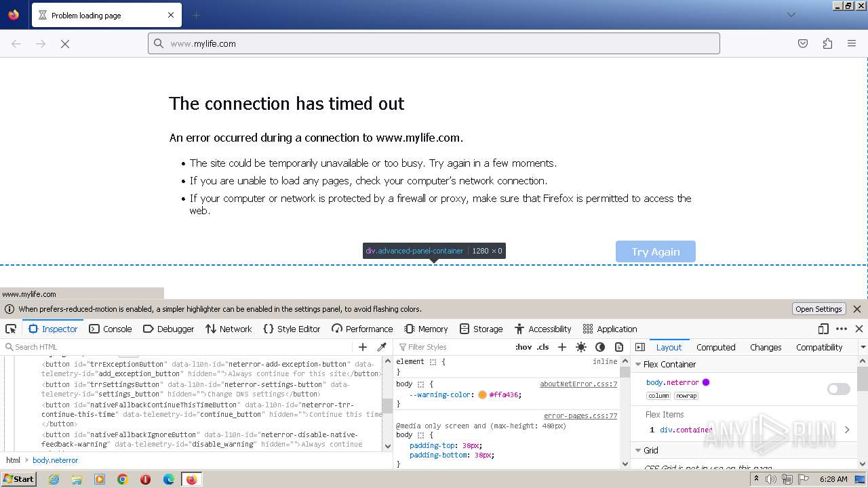Image resolution: width=868 pixels, height=488 pixels.
Task: Open DevTools customize three-dot menu
Action: click(842, 329)
